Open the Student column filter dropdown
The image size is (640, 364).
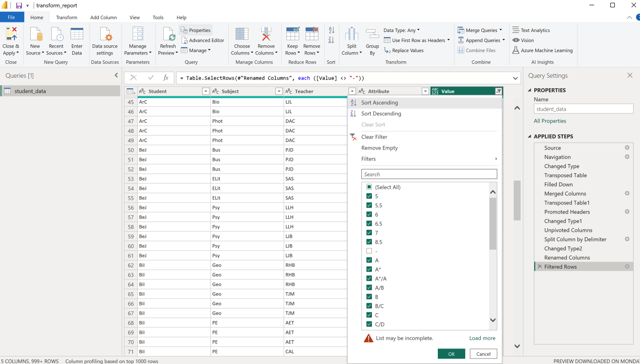click(x=205, y=91)
